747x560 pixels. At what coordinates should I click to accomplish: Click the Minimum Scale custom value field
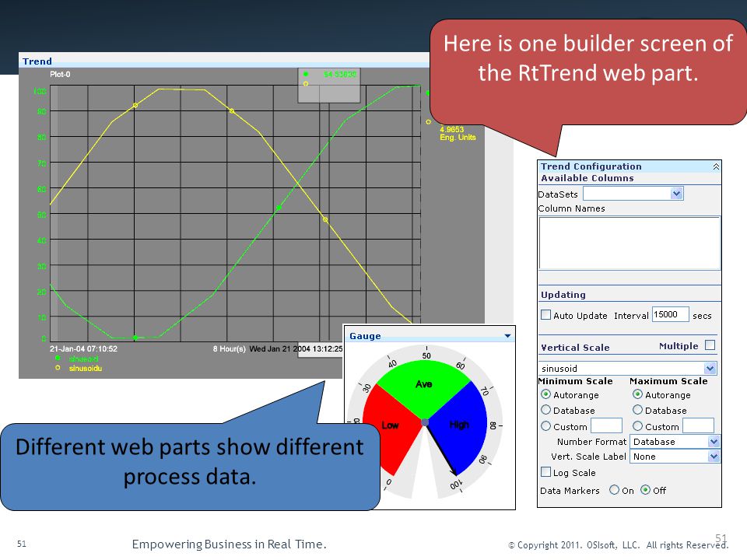[606, 425]
